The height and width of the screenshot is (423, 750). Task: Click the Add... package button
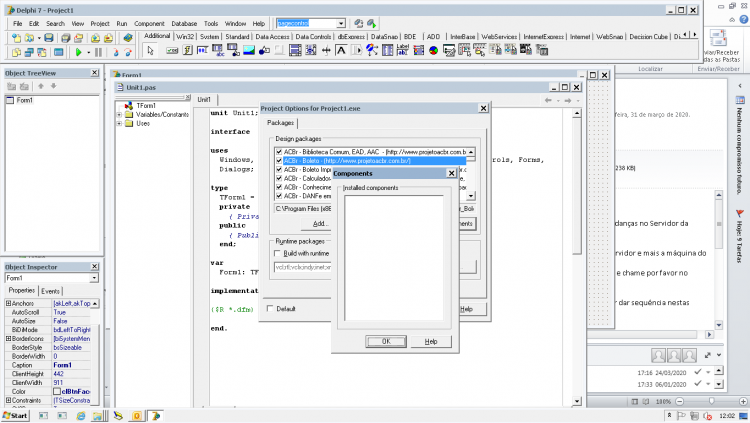coord(318,223)
